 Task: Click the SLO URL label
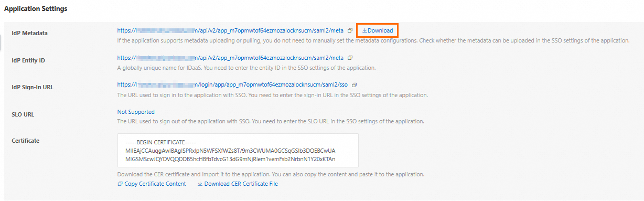[x=23, y=114]
